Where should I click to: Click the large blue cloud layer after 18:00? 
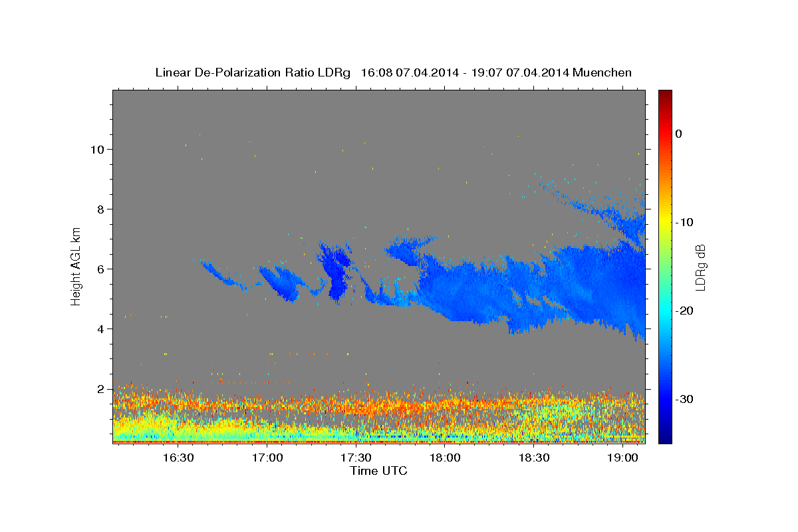[x=532, y=286]
